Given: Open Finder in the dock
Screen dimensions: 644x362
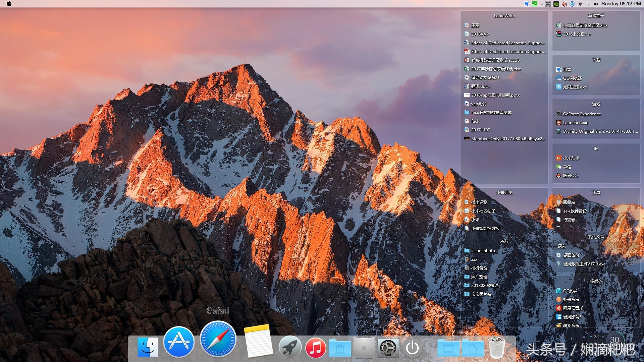Looking at the screenshot, I should tap(148, 347).
